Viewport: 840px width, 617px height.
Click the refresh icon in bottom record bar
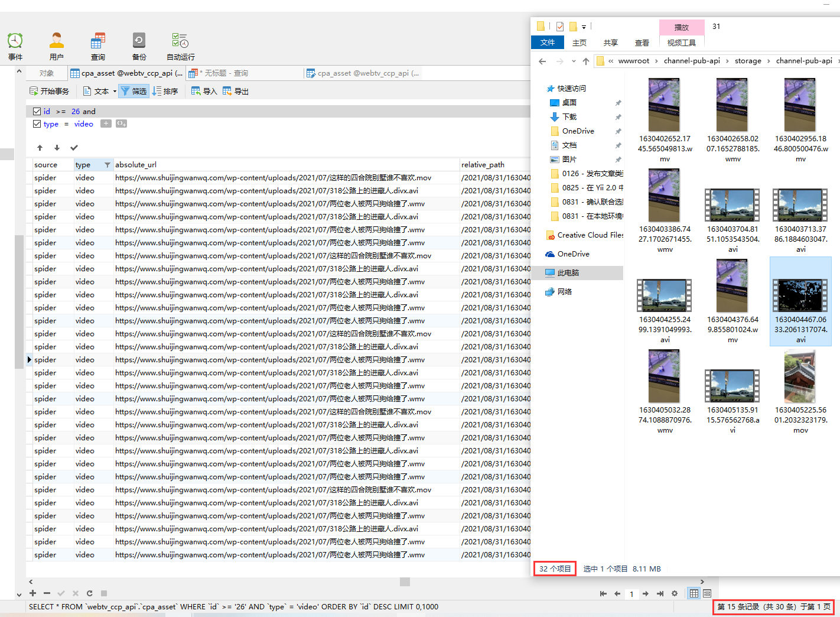click(89, 593)
